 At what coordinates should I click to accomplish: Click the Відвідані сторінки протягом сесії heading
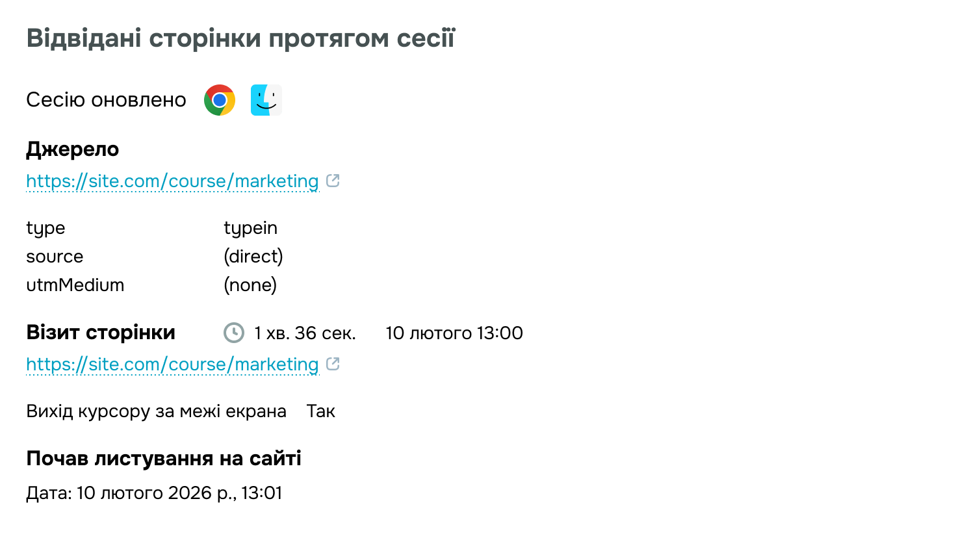[x=241, y=37]
